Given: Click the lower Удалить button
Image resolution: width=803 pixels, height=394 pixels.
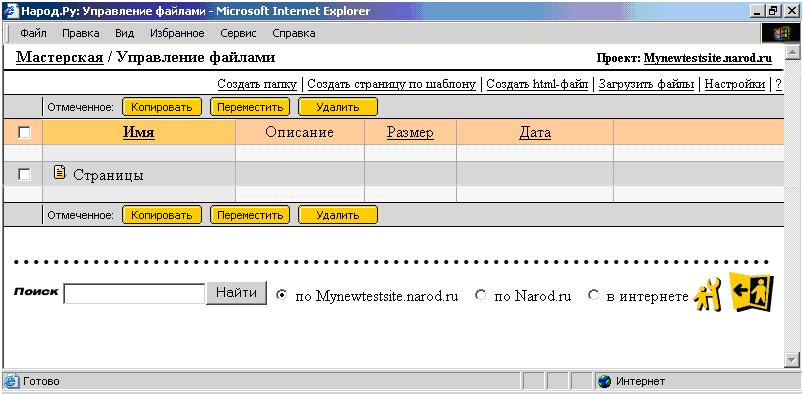Looking at the screenshot, I should [x=338, y=215].
